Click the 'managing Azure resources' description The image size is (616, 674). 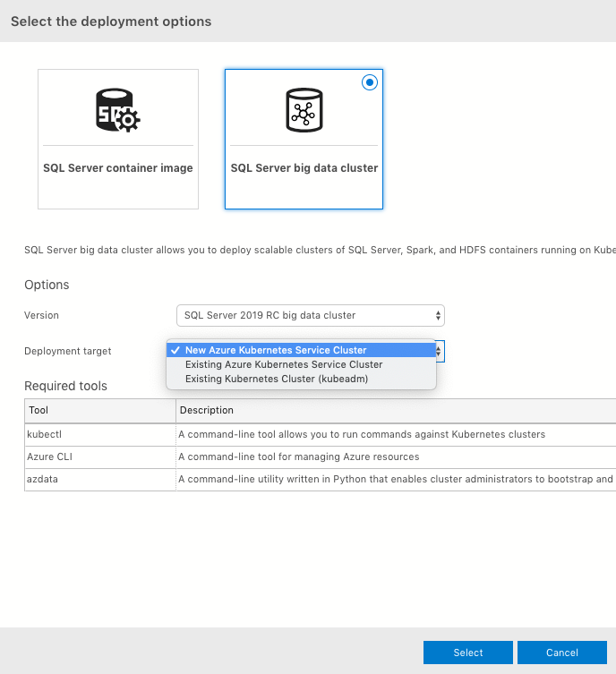coord(299,456)
